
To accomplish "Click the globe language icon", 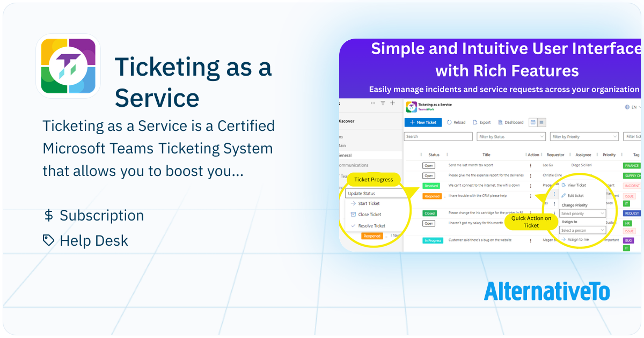I will tap(627, 107).
